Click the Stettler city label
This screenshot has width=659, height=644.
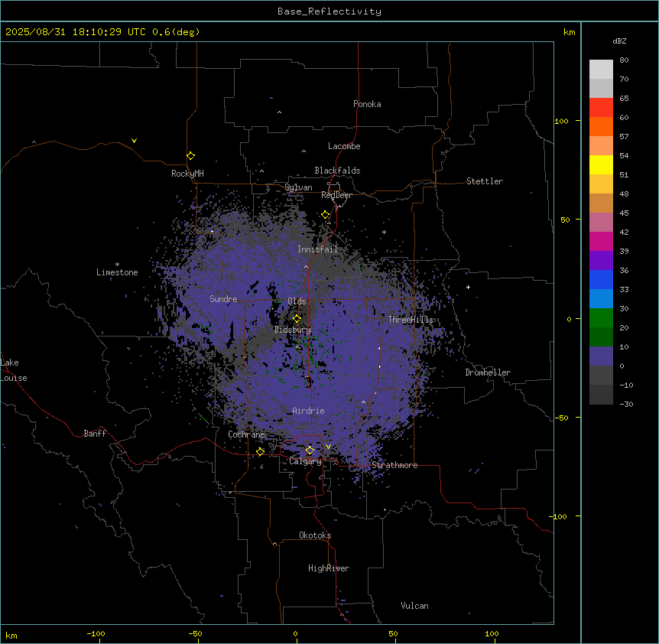click(485, 181)
